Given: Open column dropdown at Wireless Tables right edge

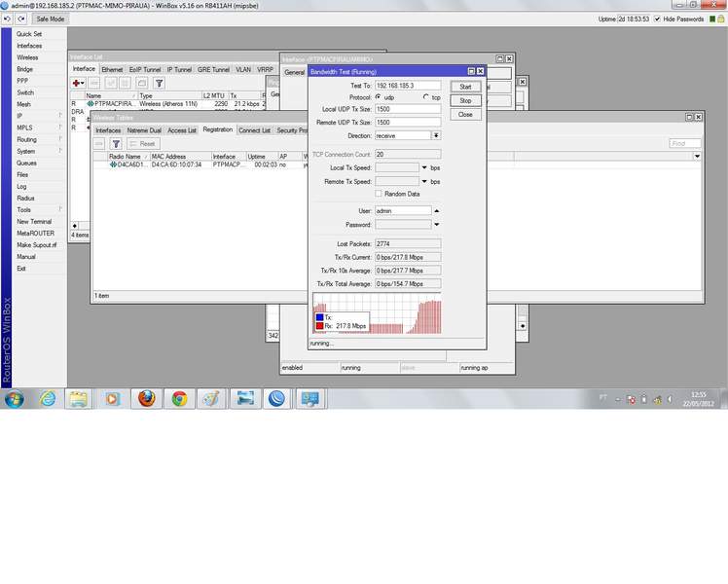Looking at the screenshot, I should 697,157.
